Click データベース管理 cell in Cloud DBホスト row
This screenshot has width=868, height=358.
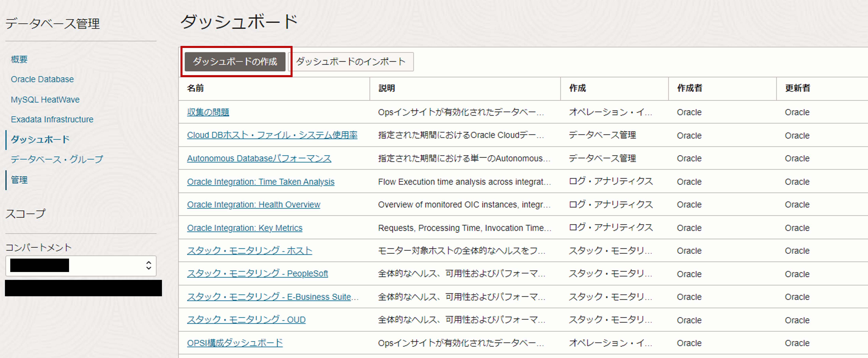click(x=602, y=135)
